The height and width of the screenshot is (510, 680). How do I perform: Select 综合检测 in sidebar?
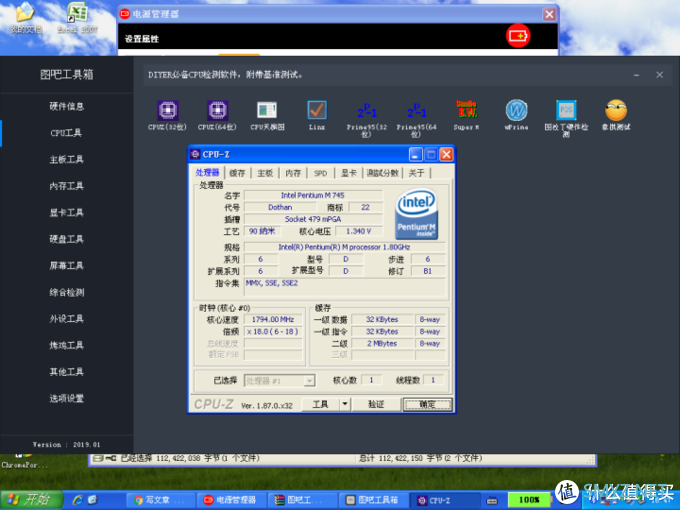click(x=66, y=292)
